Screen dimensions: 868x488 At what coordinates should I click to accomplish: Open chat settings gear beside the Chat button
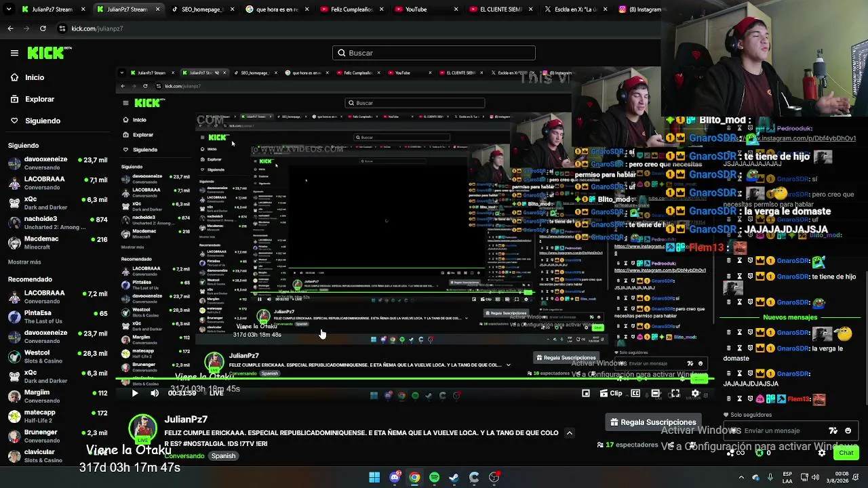[x=822, y=453]
